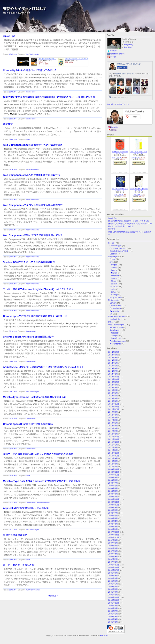Open the 2014年10月 archive
Image resolution: width=155 pixels, height=644 pixels.
tap(113, 352)
